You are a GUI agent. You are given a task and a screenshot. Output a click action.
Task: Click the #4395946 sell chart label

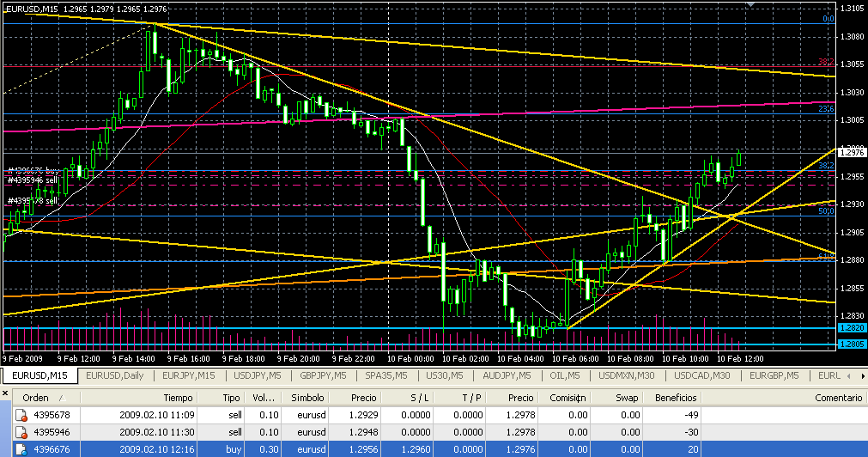pos(33,180)
